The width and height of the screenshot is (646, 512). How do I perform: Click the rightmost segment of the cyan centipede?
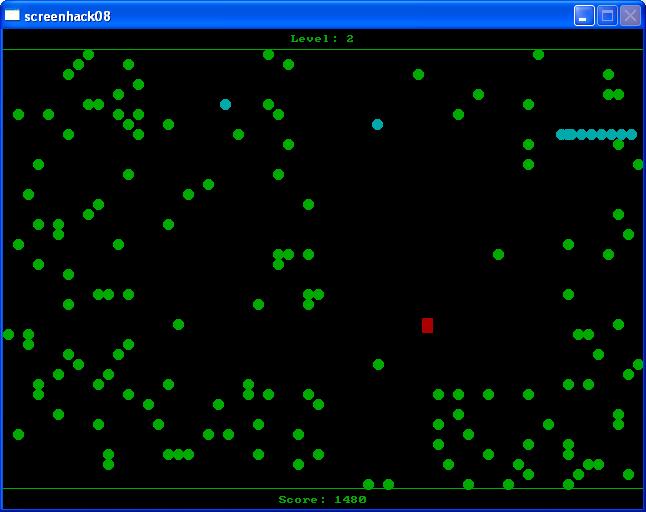pyautogui.click(x=631, y=134)
